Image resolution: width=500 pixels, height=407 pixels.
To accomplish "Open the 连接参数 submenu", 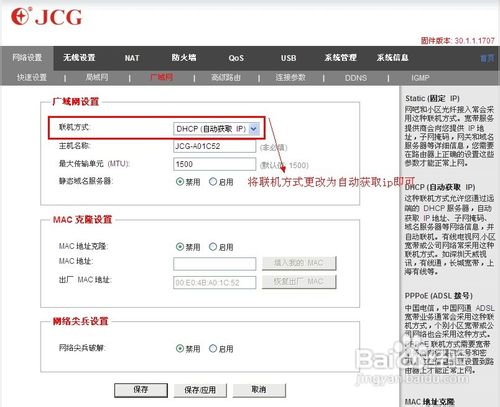I will (x=290, y=78).
